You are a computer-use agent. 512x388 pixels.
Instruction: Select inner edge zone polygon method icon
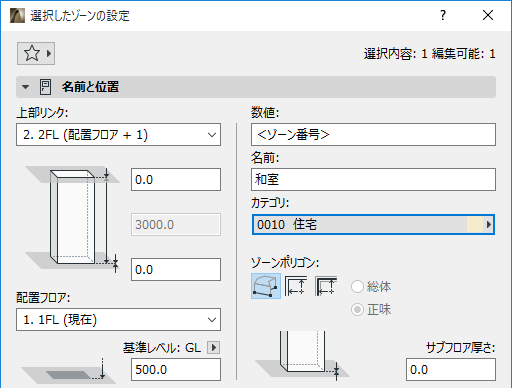pyautogui.click(x=296, y=286)
